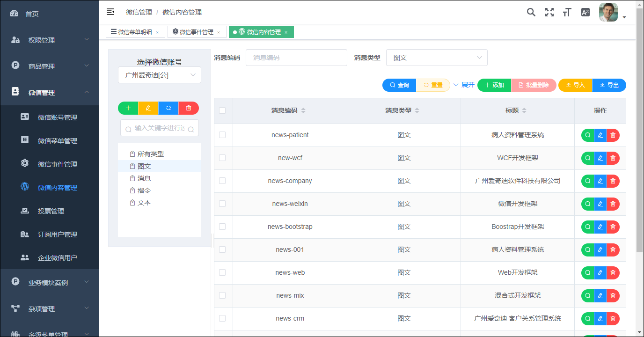Open 投票管理 in sidebar
Screen dimensions: 644x337
[x=49, y=211]
